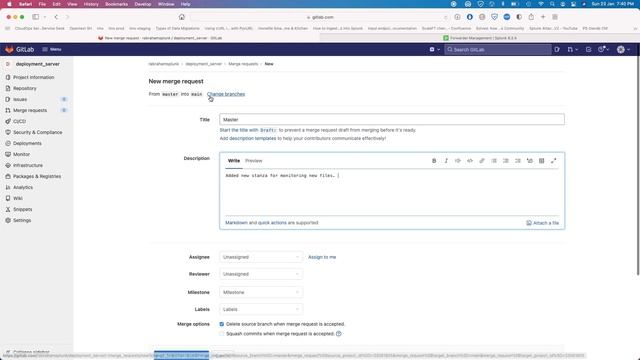Add a link in description toolbar

482,161
